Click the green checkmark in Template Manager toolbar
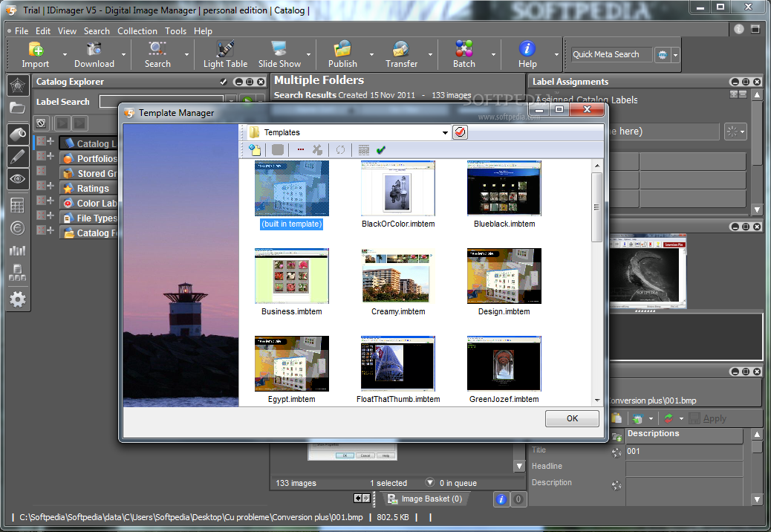 [380, 150]
